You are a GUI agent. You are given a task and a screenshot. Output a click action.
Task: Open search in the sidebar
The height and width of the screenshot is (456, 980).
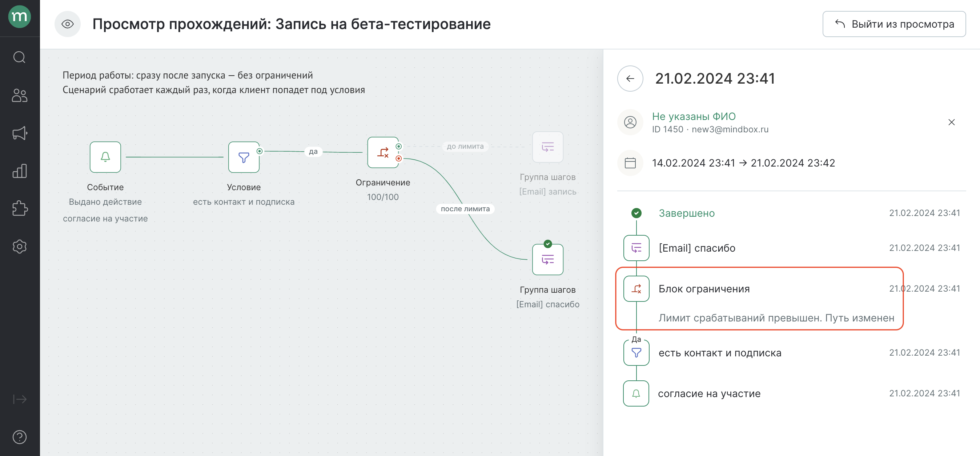coord(19,57)
